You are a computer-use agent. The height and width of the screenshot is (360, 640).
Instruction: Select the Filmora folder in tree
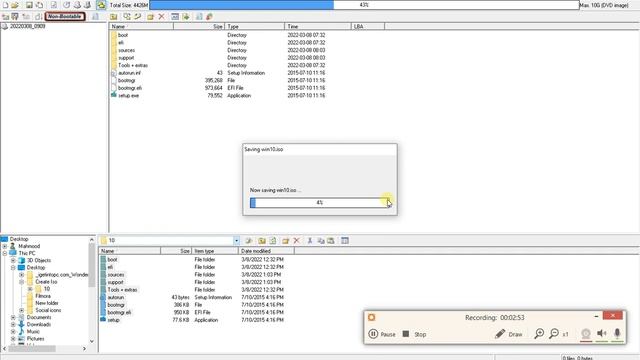(x=43, y=296)
